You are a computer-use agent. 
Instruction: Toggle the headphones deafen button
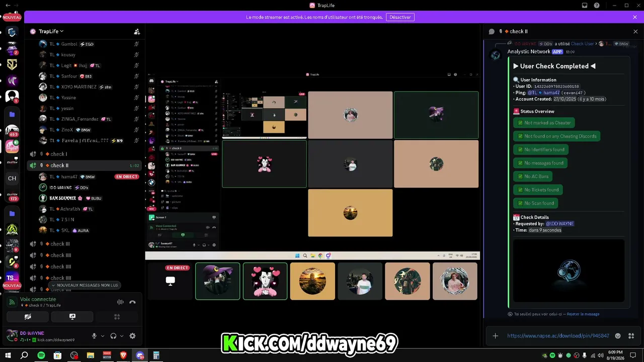click(x=113, y=336)
